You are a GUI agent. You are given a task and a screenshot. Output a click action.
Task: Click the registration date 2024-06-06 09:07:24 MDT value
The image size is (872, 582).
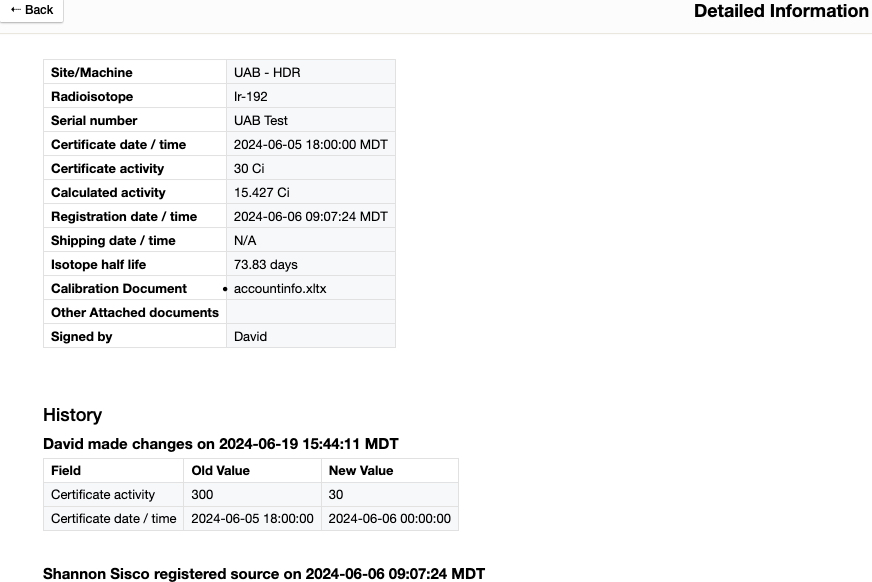click(310, 217)
